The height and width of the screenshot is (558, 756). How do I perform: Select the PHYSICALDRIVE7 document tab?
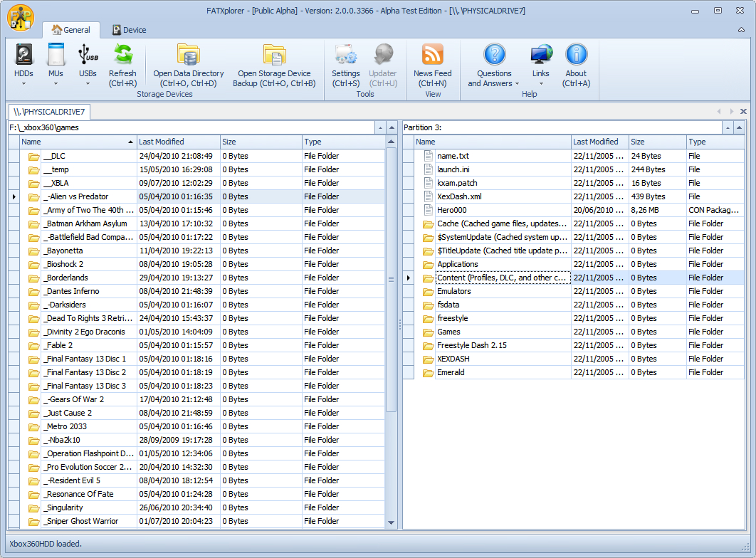point(50,112)
